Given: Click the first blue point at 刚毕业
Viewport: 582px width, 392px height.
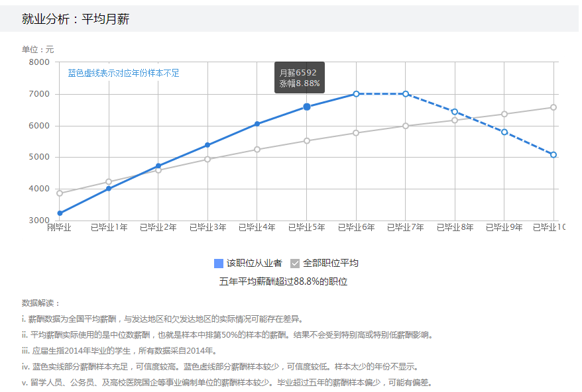Looking at the screenshot, I should [x=59, y=213].
